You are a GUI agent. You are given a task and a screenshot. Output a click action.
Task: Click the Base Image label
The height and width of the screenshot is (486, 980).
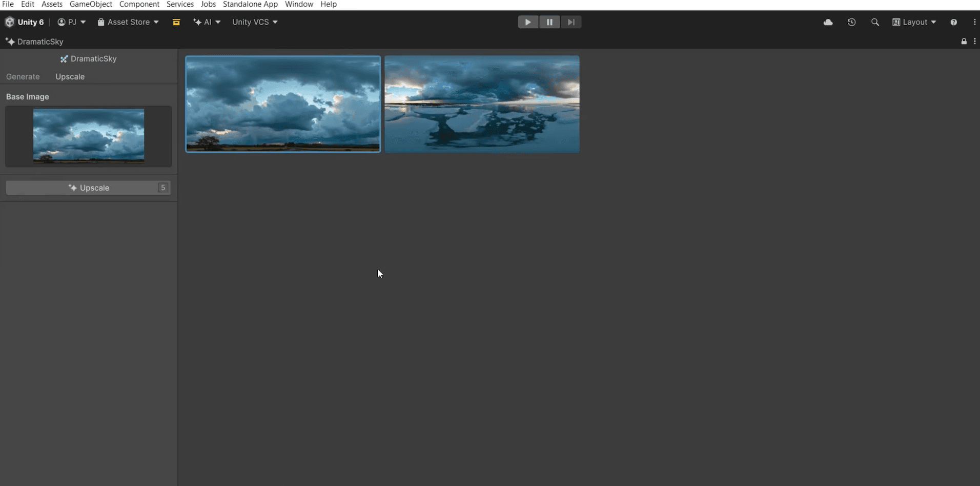pos(28,96)
